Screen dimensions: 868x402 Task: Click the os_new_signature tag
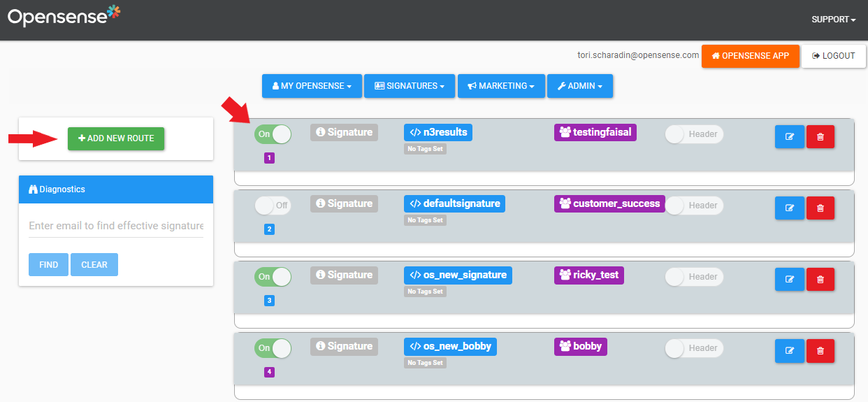pos(458,275)
